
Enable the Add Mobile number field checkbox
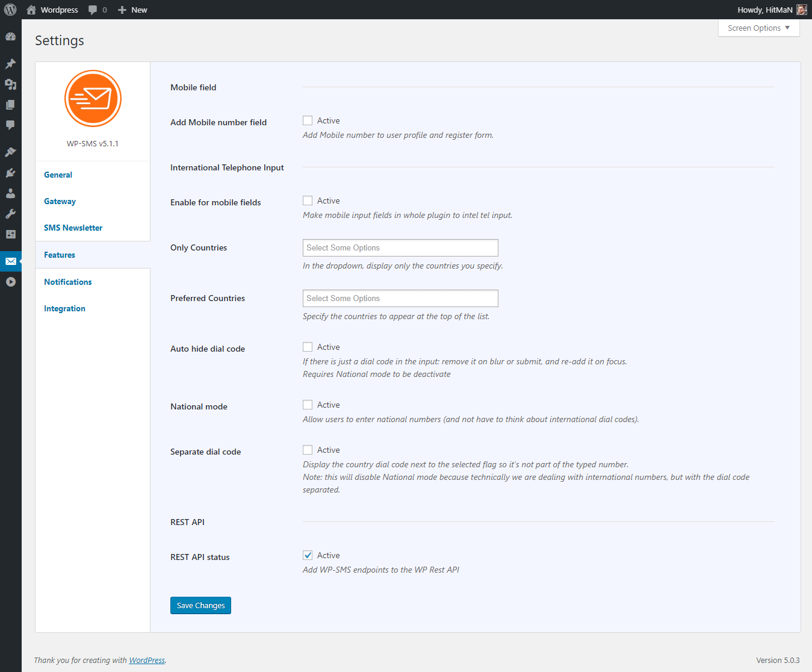[x=308, y=120]
